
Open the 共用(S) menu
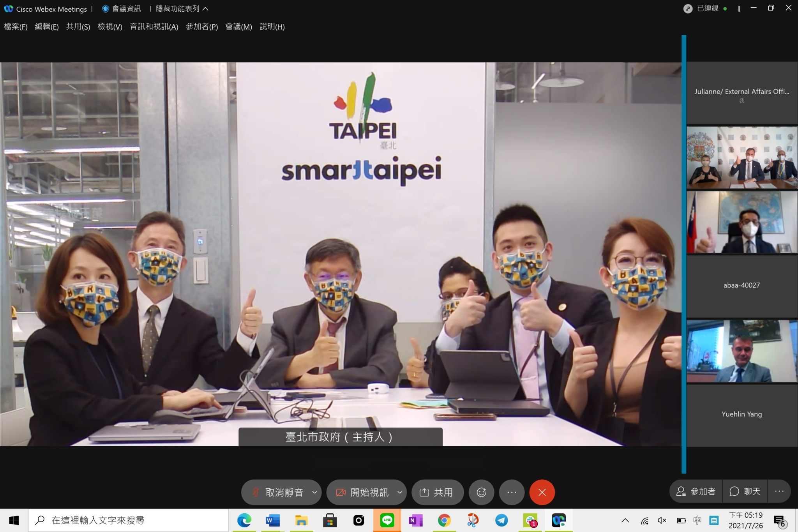pyautogui.click(x=78, y=27)
